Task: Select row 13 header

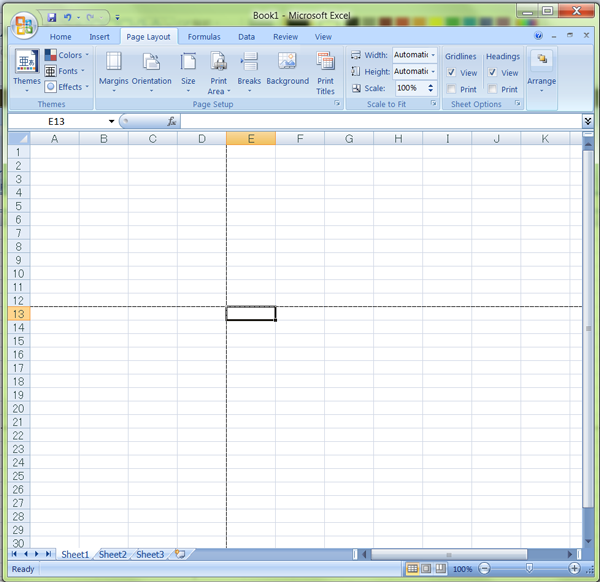Action: click(19, 314)
